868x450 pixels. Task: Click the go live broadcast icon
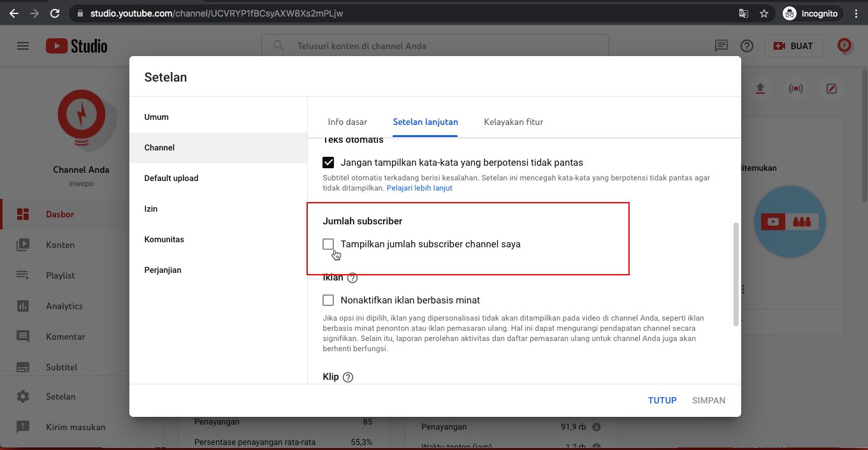[795, 89]
